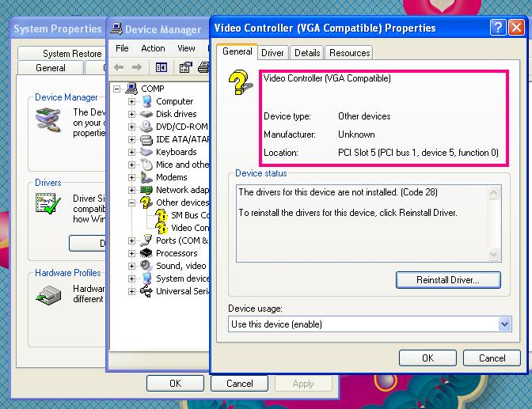Expand the Computer tree node
Screen dimensions: 532x409
click(131, 101)
